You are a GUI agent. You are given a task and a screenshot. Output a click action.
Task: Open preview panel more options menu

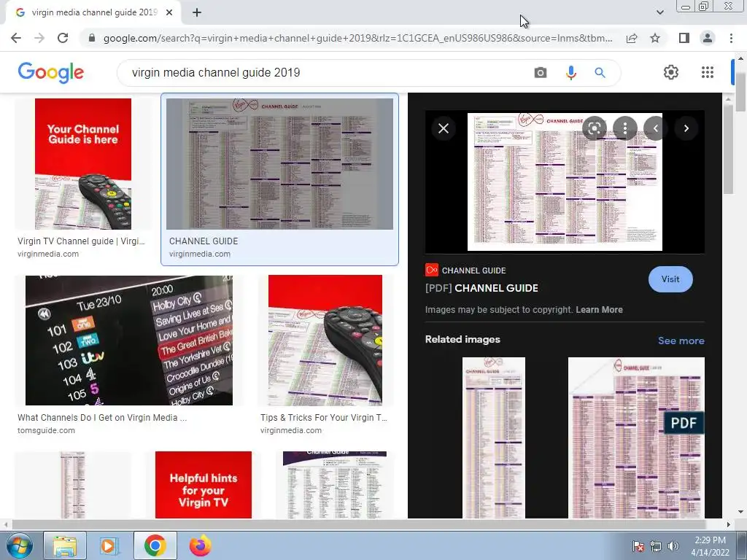(625, 128)
